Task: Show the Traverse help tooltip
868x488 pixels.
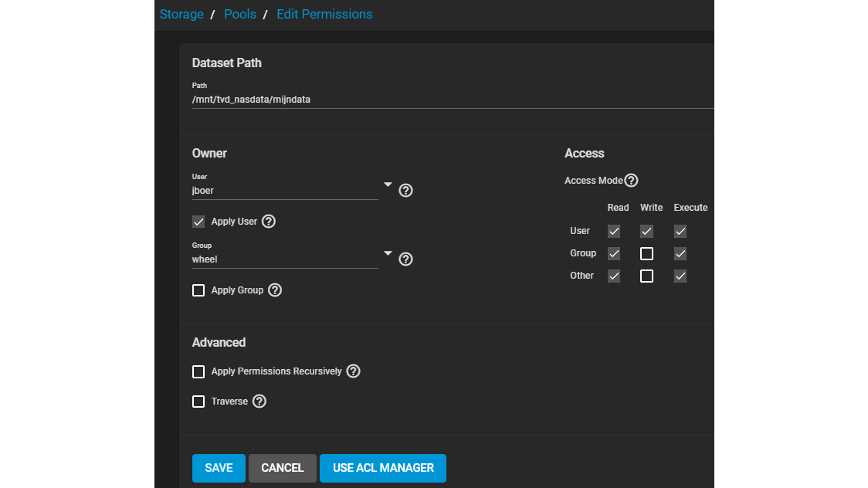Action: (259, 402)
